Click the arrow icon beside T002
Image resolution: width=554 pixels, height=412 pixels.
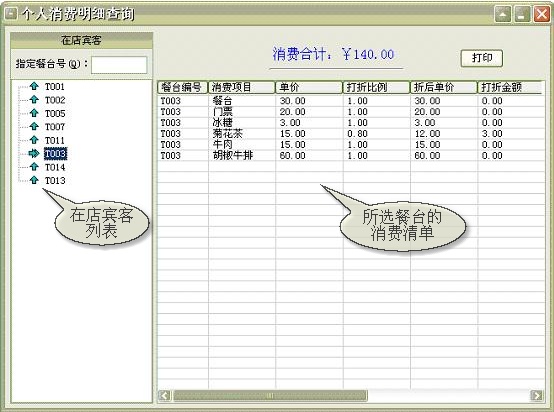pyautogui.click(x=34, y=100)
